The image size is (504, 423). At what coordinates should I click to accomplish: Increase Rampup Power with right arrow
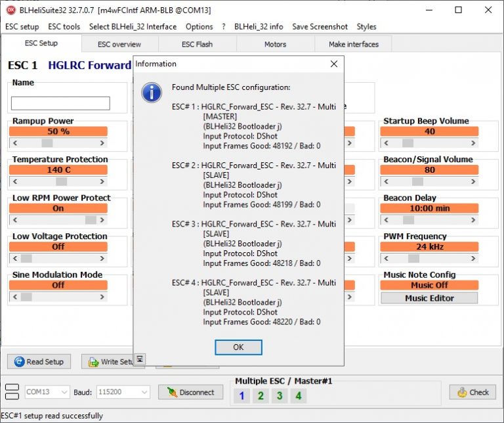102,143
